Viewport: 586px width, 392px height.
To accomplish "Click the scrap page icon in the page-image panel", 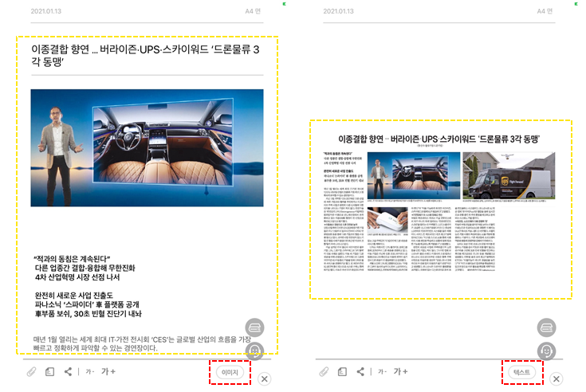I will (342, 372).
